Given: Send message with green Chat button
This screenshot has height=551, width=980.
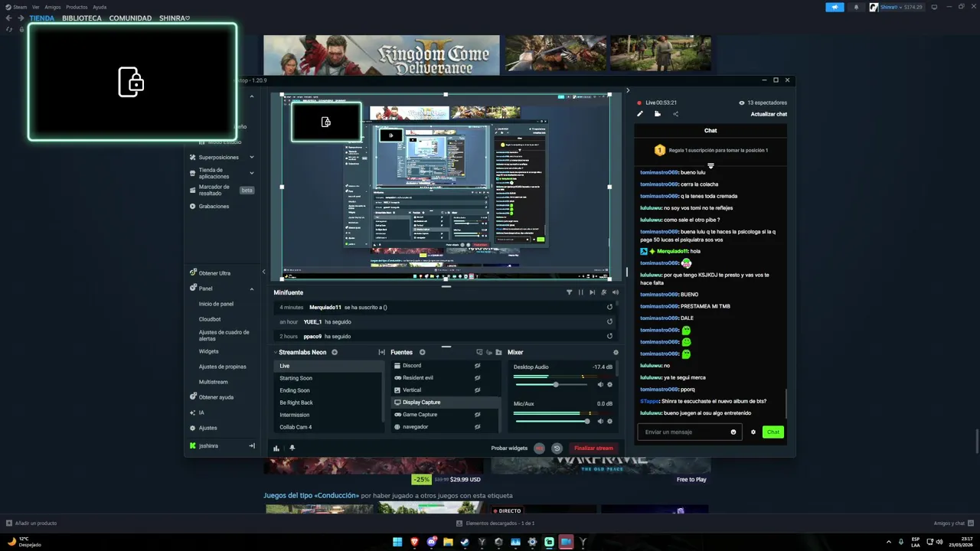Looking at the screenshot, I should pos(773,432).
